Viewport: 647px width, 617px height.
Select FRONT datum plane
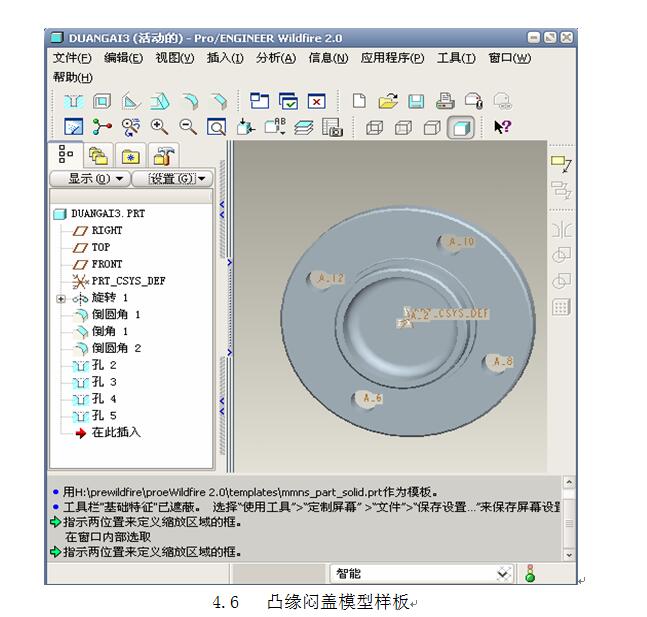tap(98, 264)
